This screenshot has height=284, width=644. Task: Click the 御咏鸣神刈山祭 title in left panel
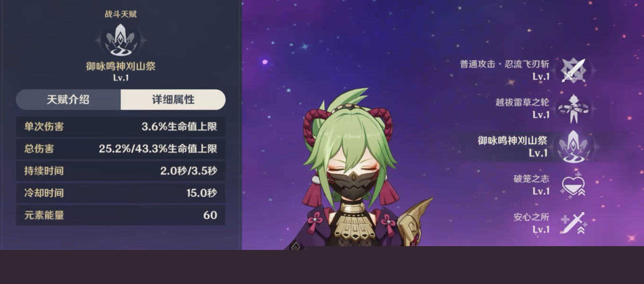[x=121, y=67]
